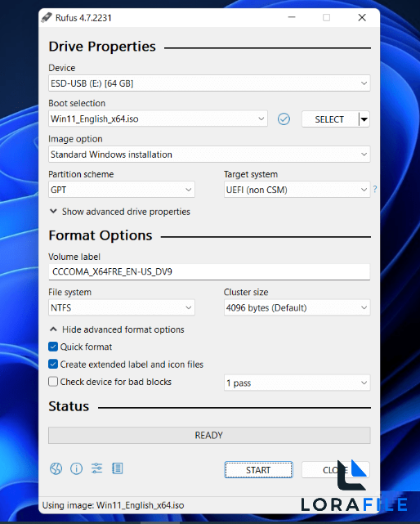Click the READY status progress bar
420x524 pixels.
[209, 435]
